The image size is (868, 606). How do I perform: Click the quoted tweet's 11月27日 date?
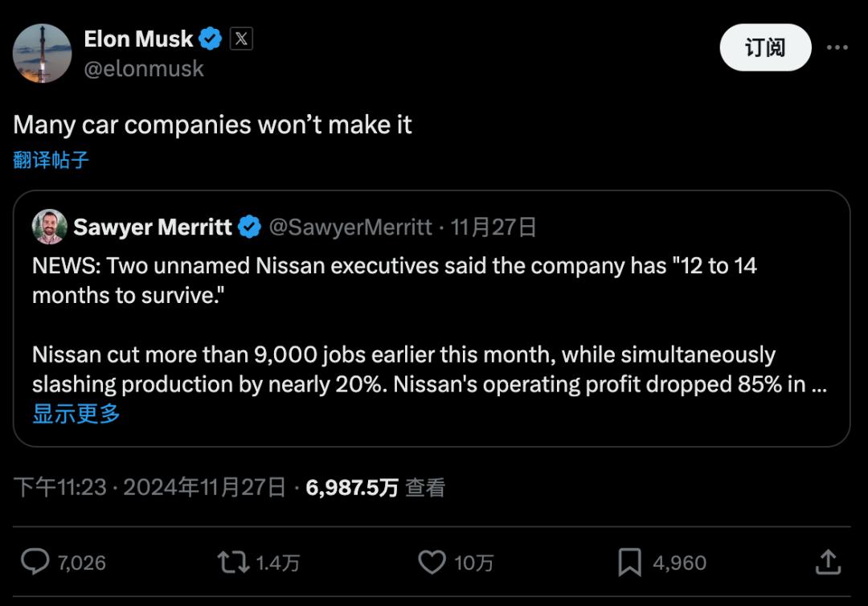(x=493, y=227)
